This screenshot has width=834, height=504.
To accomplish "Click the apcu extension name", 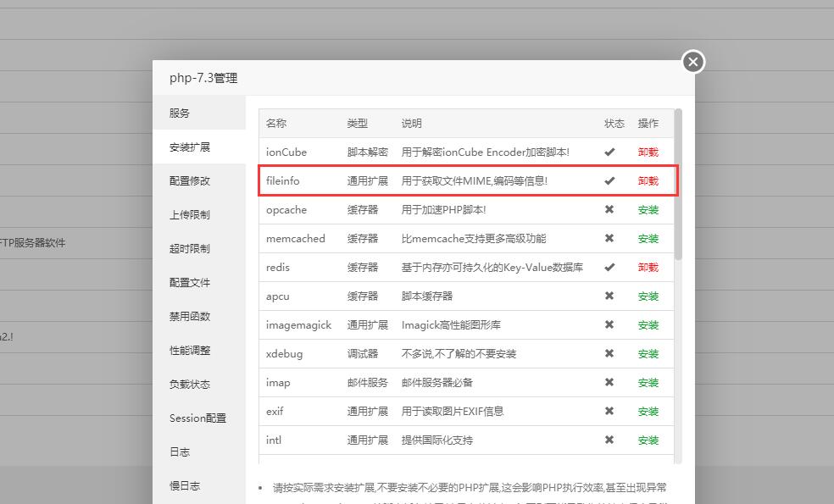I will (278, 296).
